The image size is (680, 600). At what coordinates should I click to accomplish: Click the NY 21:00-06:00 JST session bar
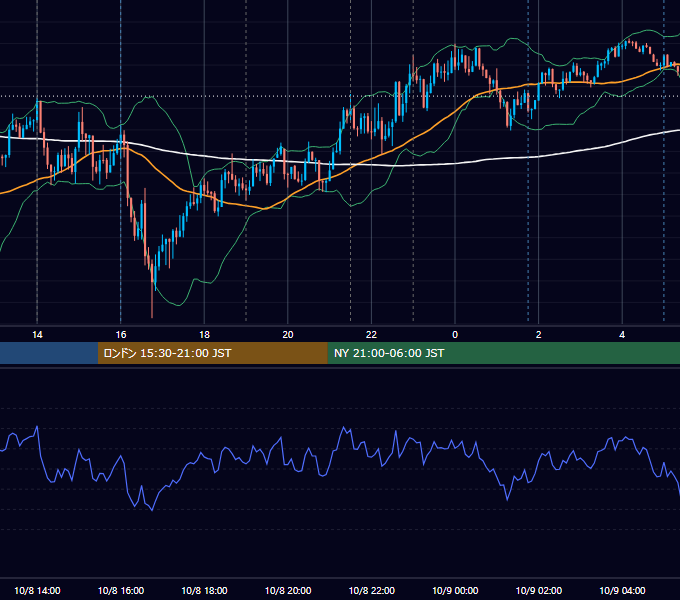[x=503, y=353]
